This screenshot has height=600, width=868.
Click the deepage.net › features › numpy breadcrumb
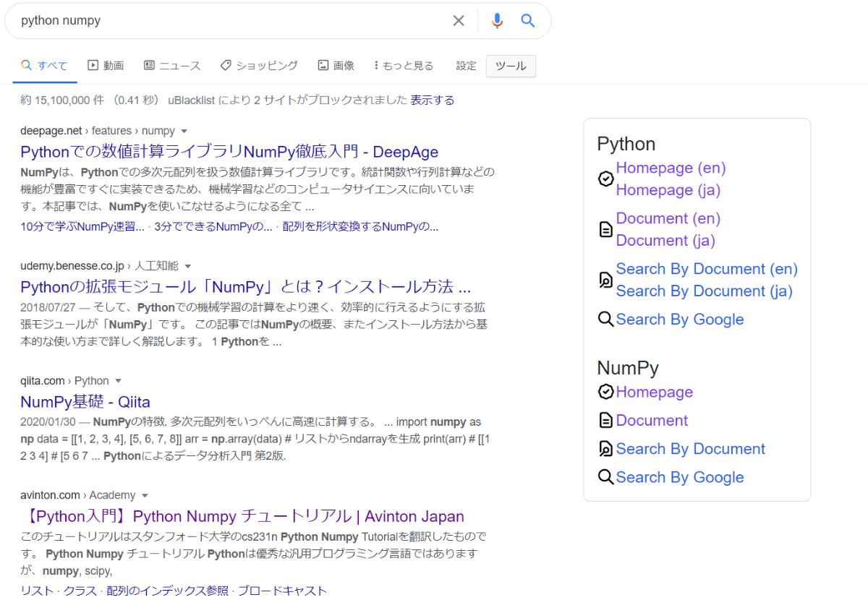[x=98, y=131]
